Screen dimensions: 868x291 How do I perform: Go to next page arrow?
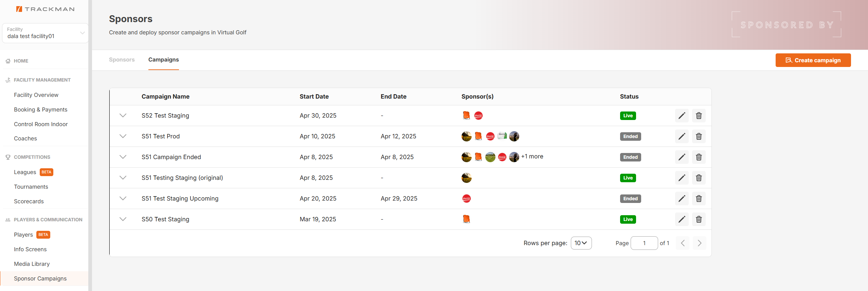pos(700,243)
